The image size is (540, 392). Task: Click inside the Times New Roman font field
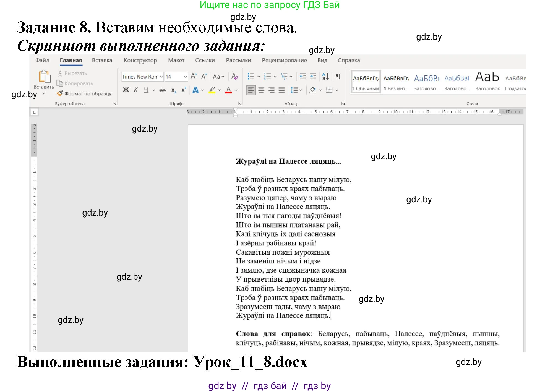click(x=140, y=77)
